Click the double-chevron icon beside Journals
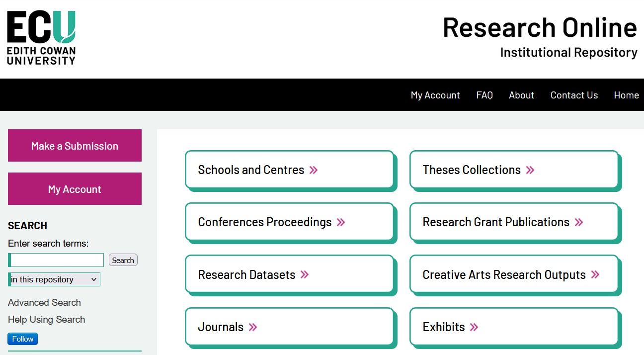This screenshot has height=355, width=644. pyautogui.click(x=253, y=327)
